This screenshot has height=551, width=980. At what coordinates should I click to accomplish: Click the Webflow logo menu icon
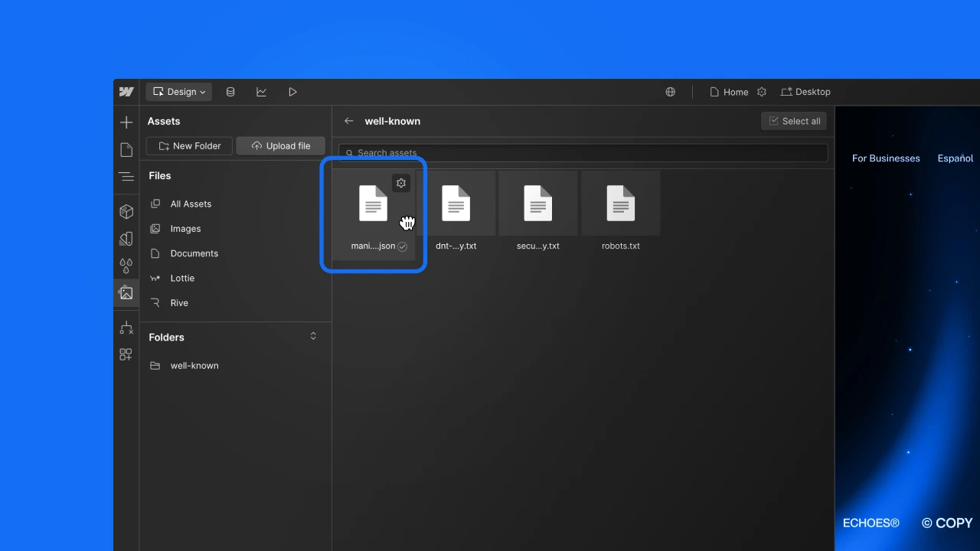[126, 92]
